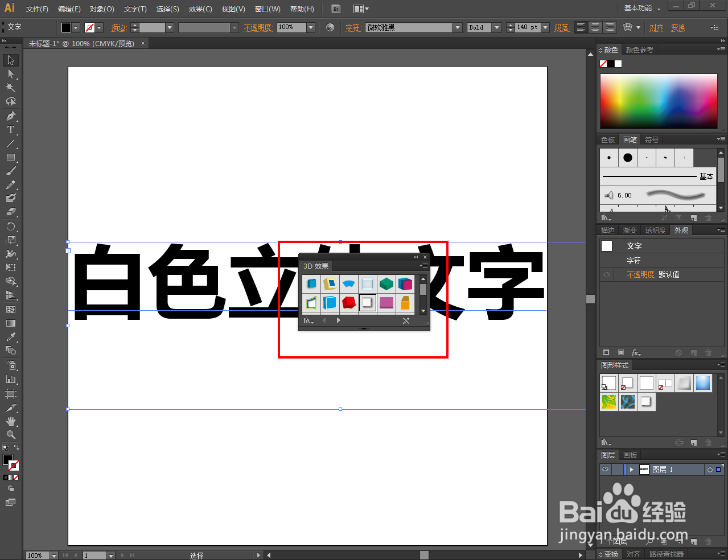Image resolution: width=728 pixels, height=560 pixels.
Task: Toggle visibility eye for 图层 1
Action: point(605,470)
